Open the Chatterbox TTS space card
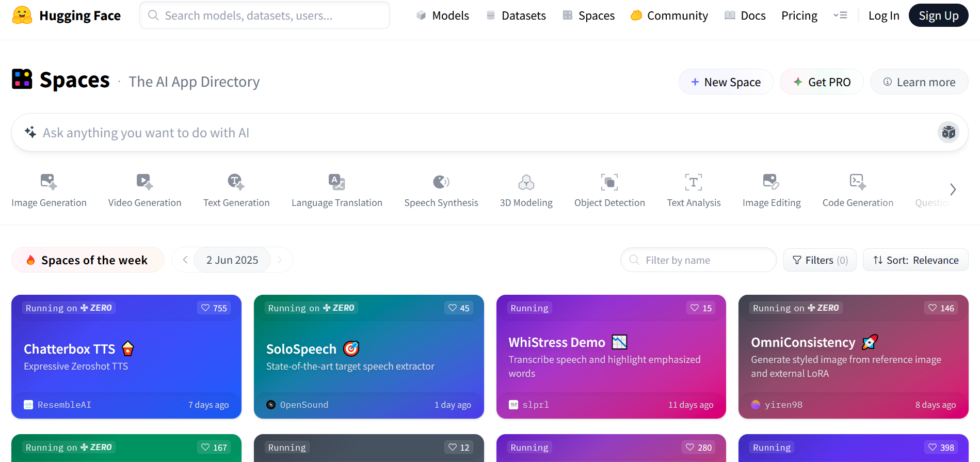The width and height of the screenshot is (980, 462). 126,357
